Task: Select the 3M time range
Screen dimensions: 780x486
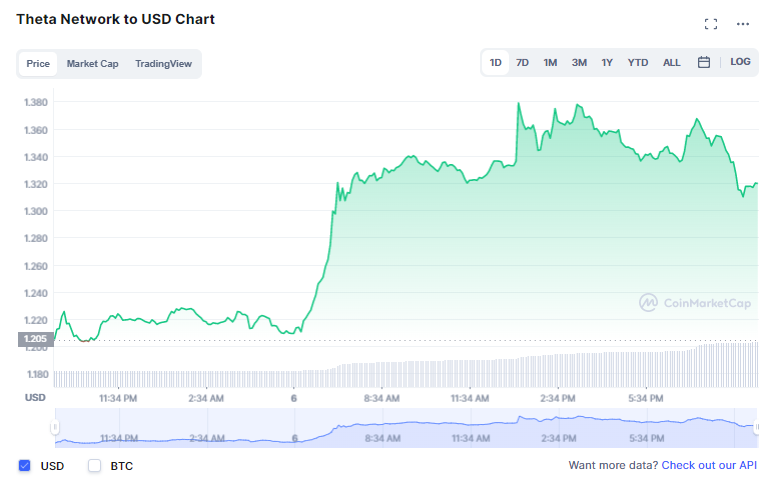Action: pos(579,63)
